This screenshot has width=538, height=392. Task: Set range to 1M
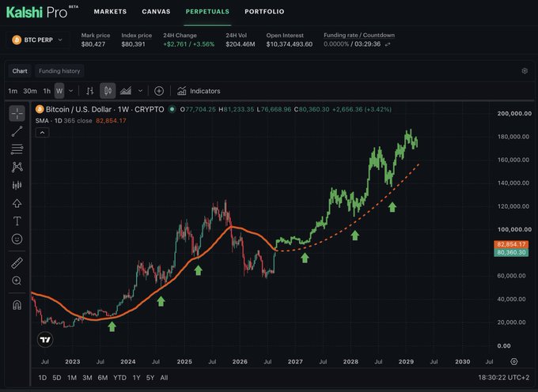pos(72,378)
